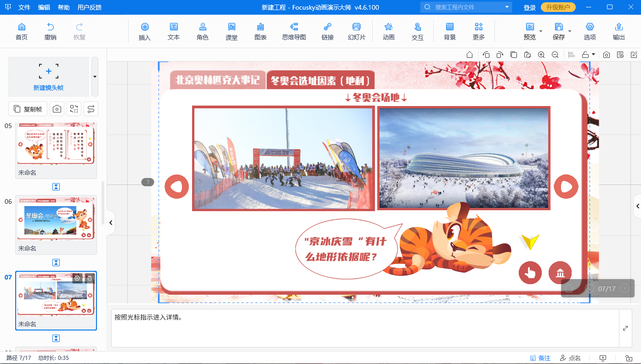This screenshot has width=641, height=364.
Task: Click the 恢复 redo button
Action: click(79, 32)
